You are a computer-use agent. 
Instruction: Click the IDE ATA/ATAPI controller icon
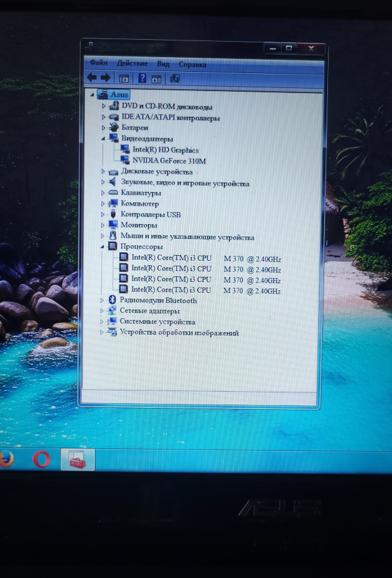(114, 118)
